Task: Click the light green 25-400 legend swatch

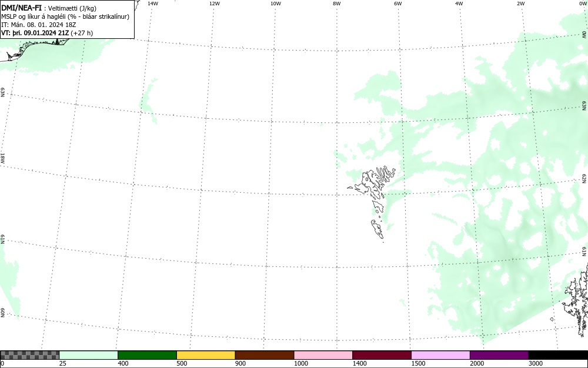Action: tap(89, 355)
